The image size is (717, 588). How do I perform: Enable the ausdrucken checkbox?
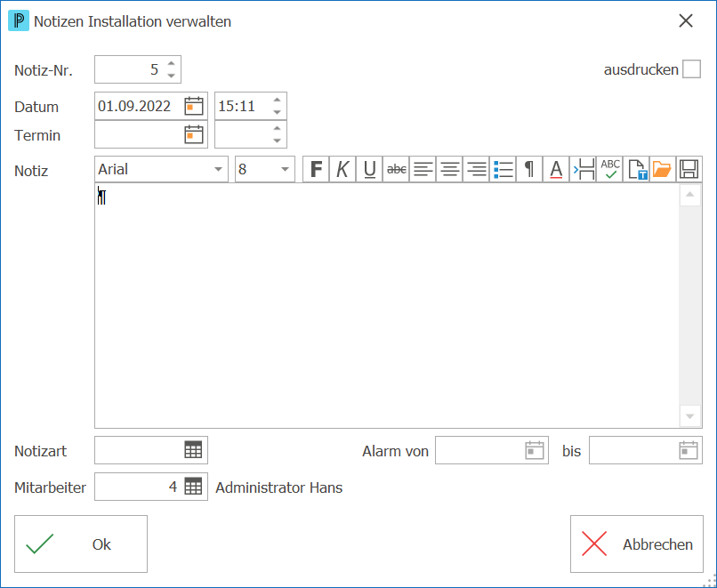(x=691, y=69)
